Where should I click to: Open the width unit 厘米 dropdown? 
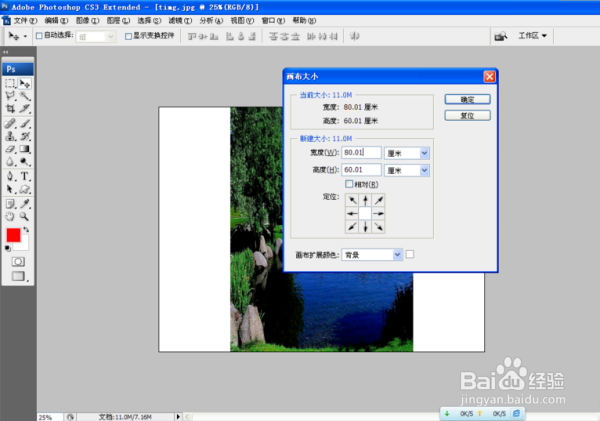coord(407,153)
